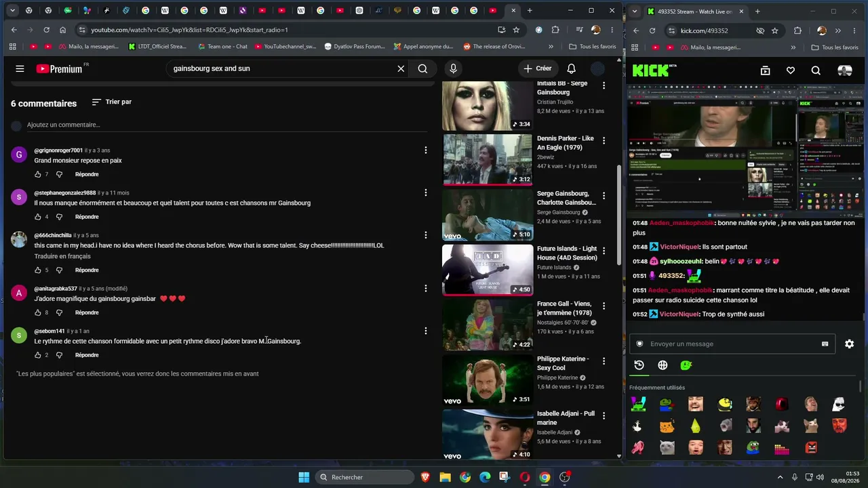
Task: Open the LTDT_Officiel Stream bookmark
Action: pyautogui.click(x=157, y=47)
